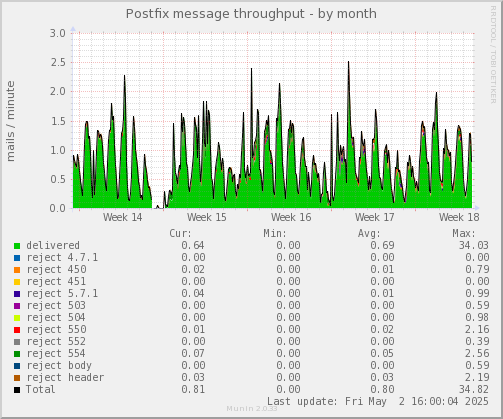This screenshot has width=503, height=419.
Task: Click delivered current value 0.64
Action: [x=193, y=246]
